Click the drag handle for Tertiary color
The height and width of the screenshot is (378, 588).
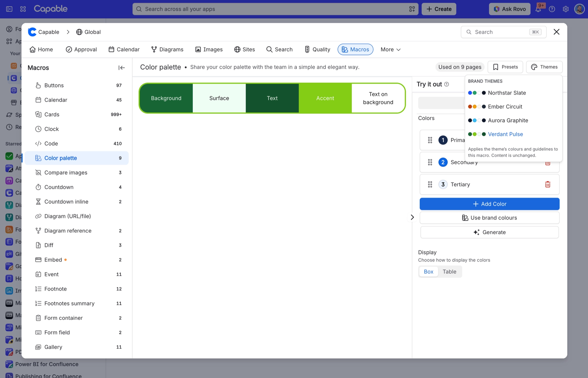[430, 184]
